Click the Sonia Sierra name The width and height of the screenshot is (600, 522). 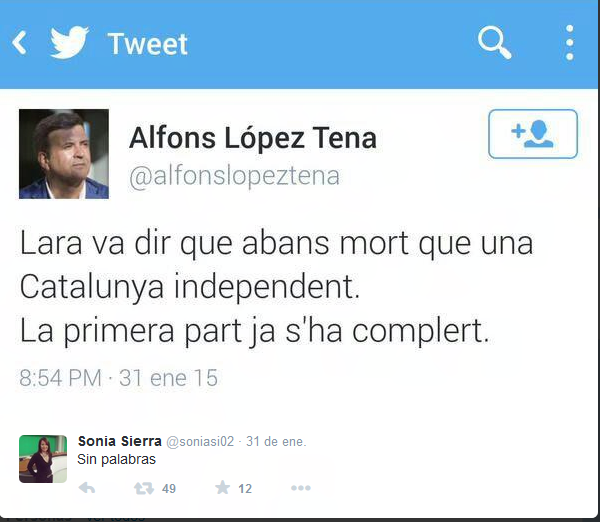[x=119, y=441]
